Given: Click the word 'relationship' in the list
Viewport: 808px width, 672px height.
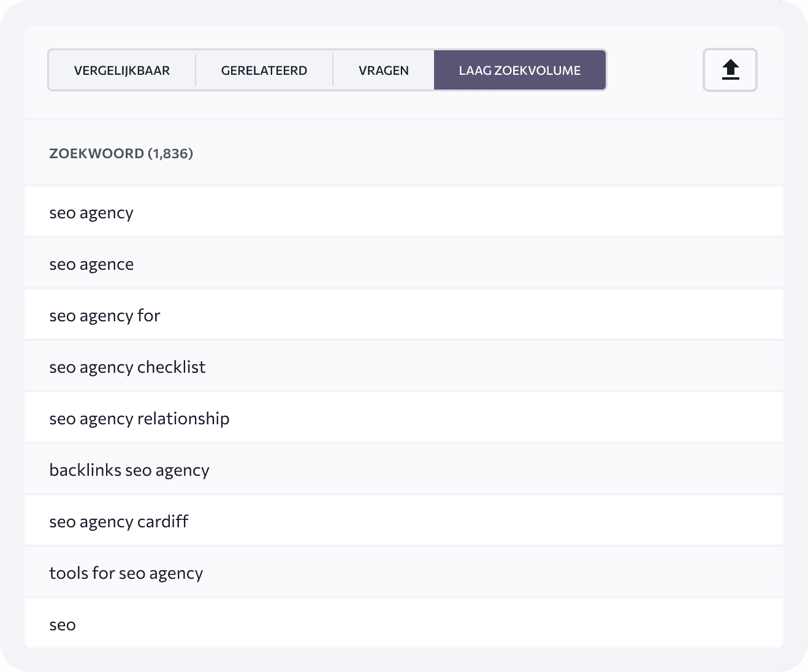Looking at the screenshot, I should (x=183, y=418).
